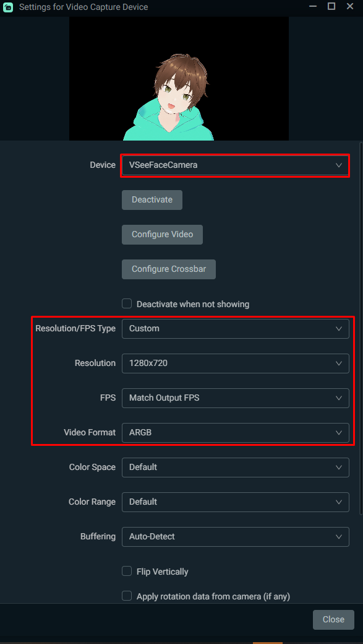Check Apply rotation data from camera

[x=127, y=596]
